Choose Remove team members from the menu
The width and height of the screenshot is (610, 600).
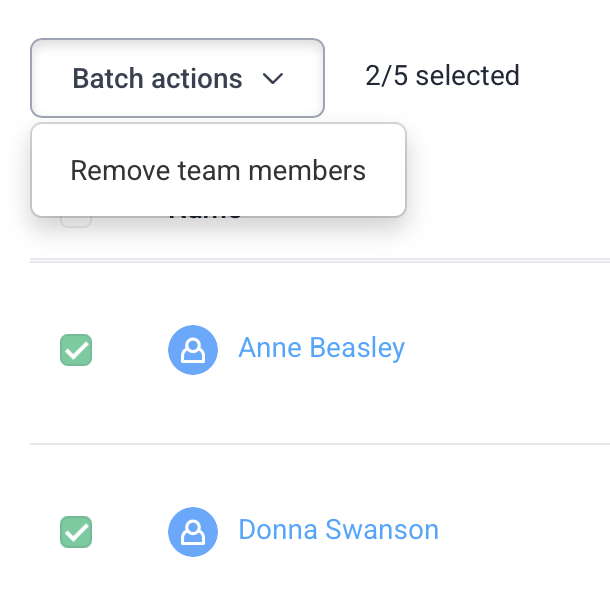tap(218, 170)
